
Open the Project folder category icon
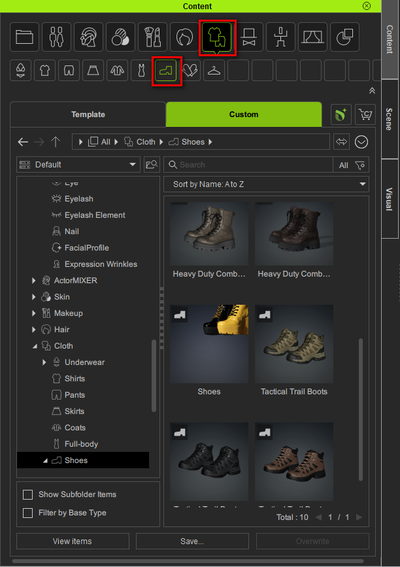[x=24, y=37]
